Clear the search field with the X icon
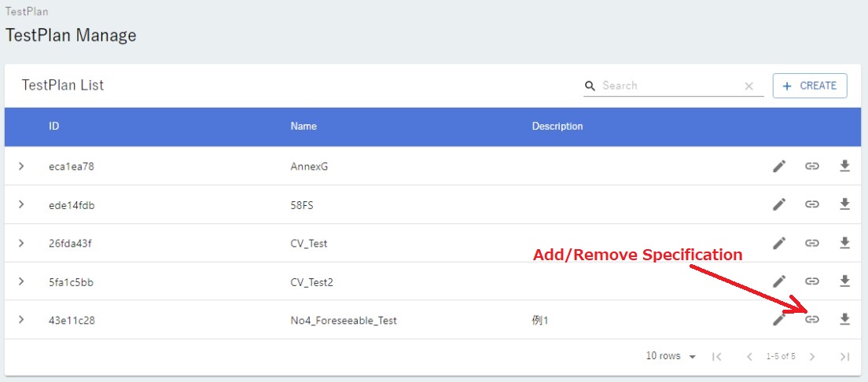 click(x=748, y=86)
